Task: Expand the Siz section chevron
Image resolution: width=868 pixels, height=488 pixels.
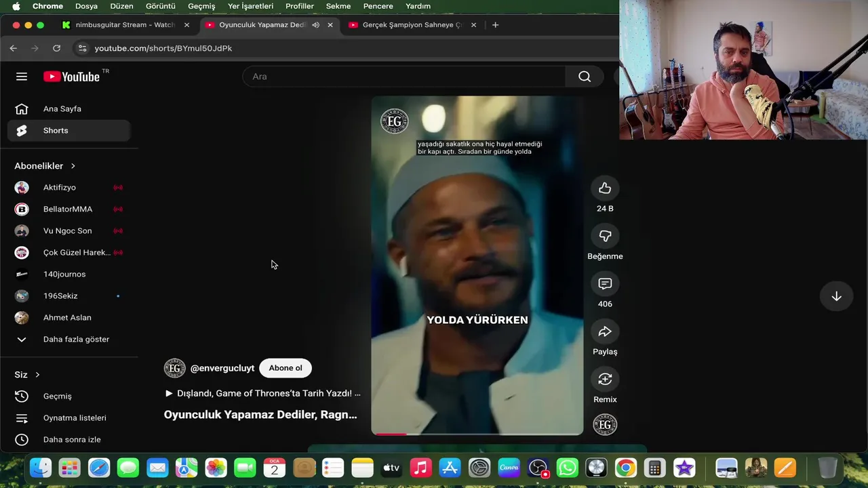Action: point(37,375)
